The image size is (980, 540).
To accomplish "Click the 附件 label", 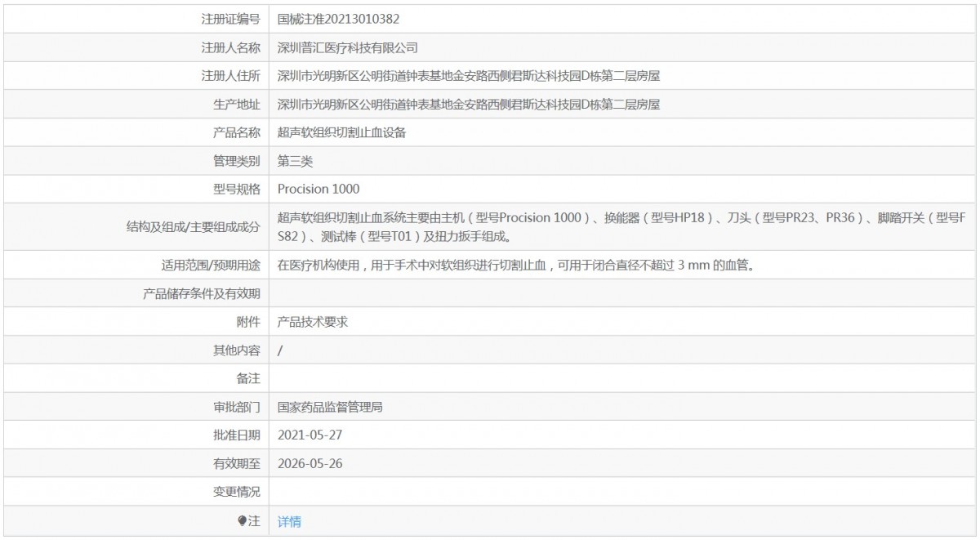I will [248, 322].
